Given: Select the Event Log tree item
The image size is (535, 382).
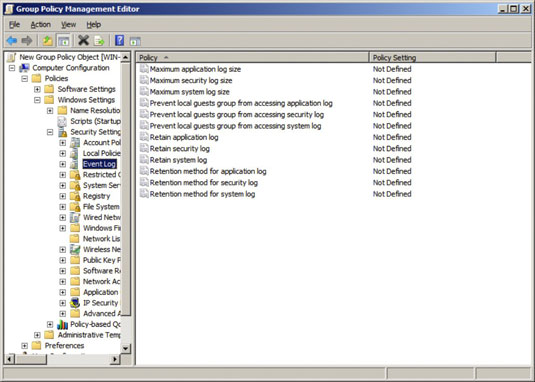Looking at the screenshot, I should coord(99,164).
